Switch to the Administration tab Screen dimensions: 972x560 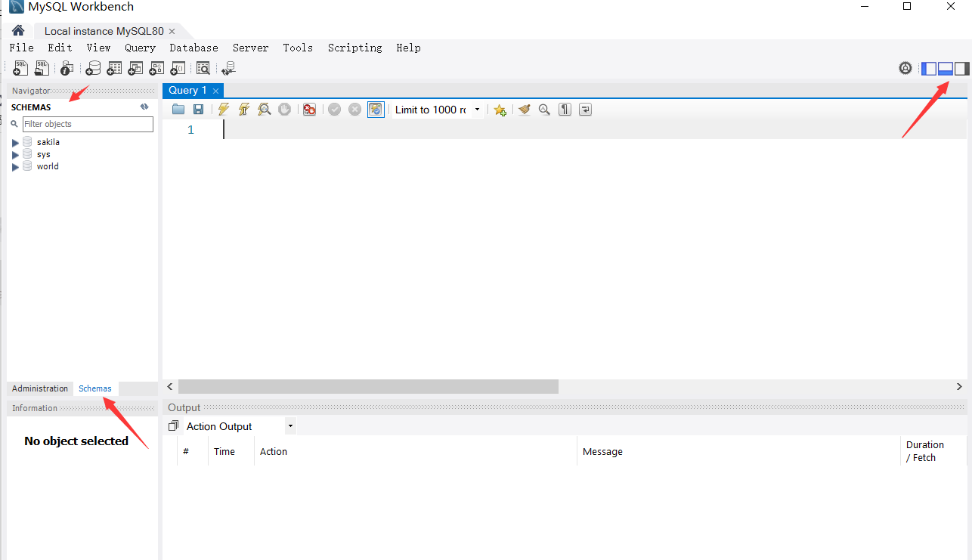[x=40, y=388]
